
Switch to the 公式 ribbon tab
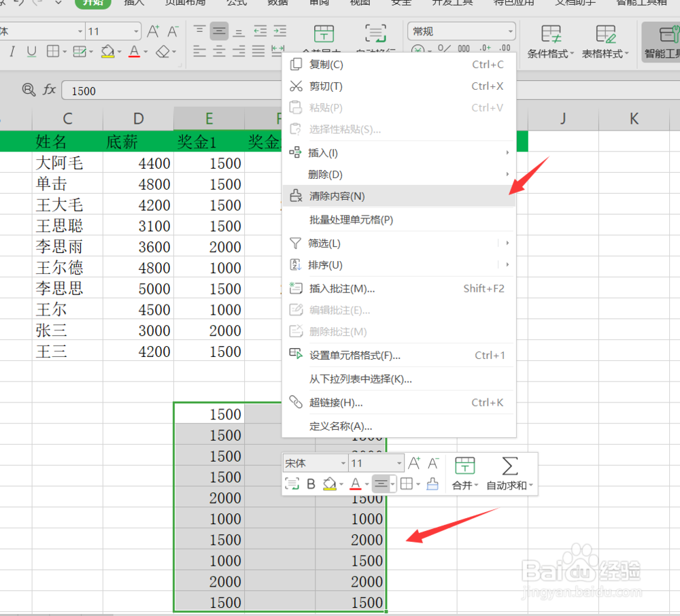pos(236,5)
